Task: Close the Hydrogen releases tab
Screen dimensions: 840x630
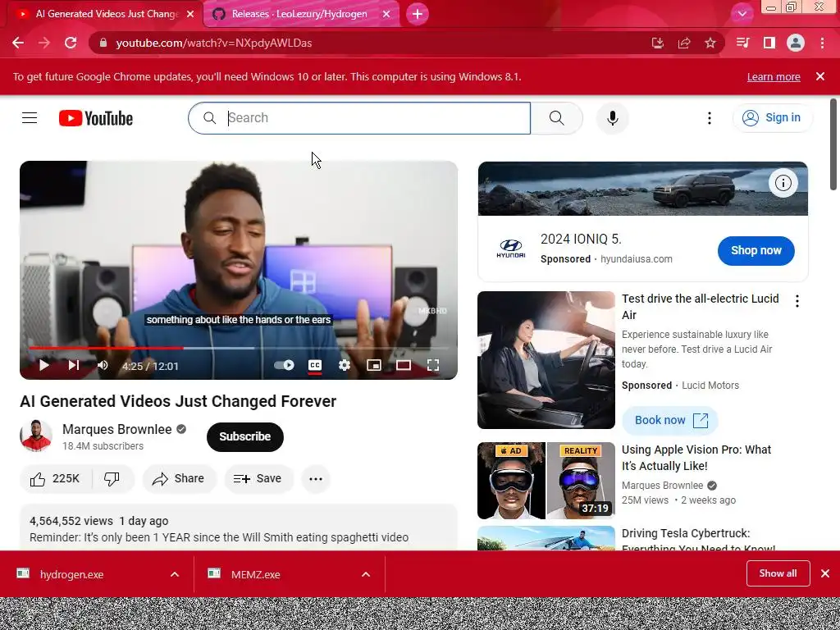Action: pos(386,14)
